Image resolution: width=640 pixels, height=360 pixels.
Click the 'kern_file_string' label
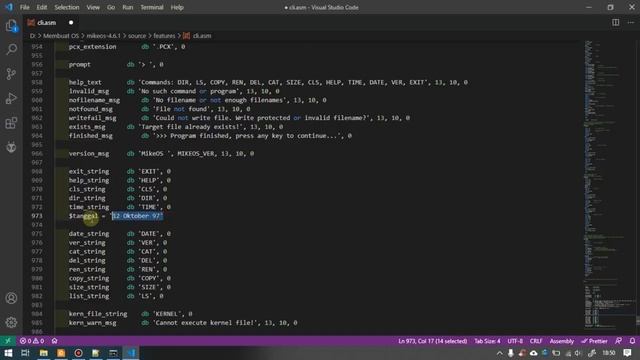(x=98, y=313)
